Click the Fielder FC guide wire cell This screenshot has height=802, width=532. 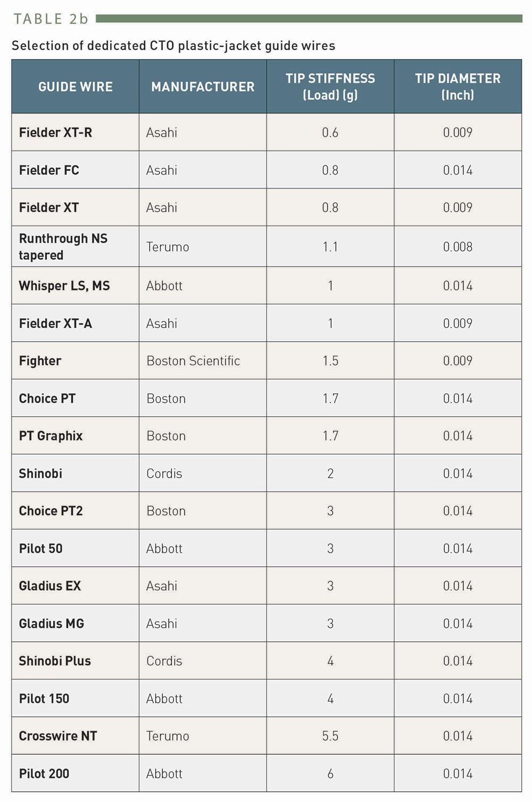point(49,170)
